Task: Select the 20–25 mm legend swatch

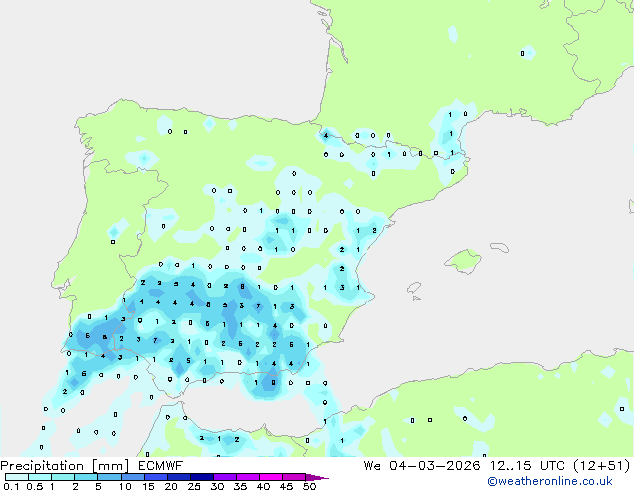Action: [179, 477]
